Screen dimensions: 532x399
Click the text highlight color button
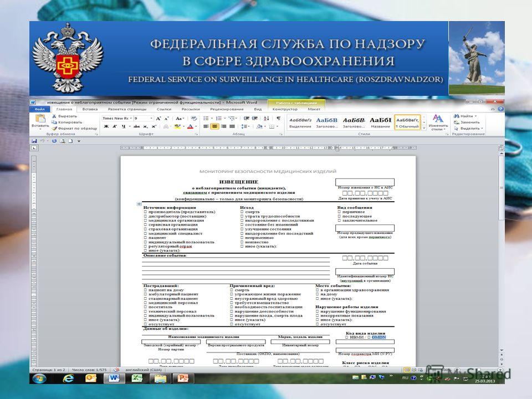(177, 126)
